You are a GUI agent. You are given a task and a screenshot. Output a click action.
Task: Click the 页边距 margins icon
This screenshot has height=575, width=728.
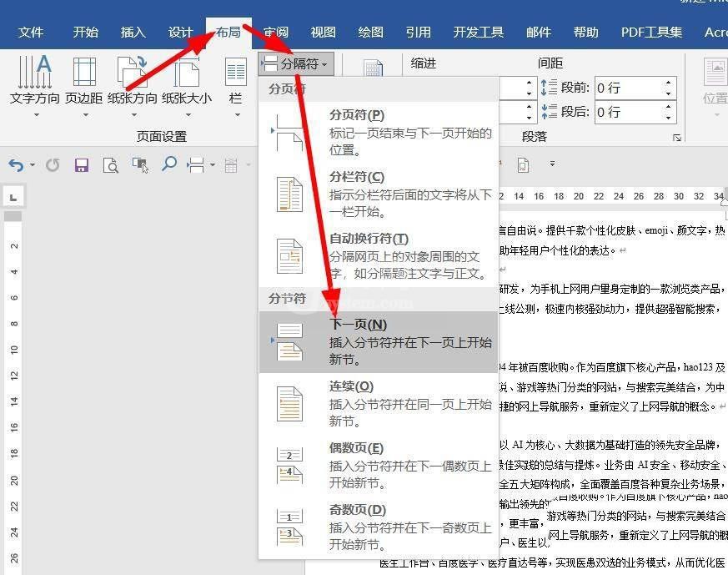pos(84,72)
